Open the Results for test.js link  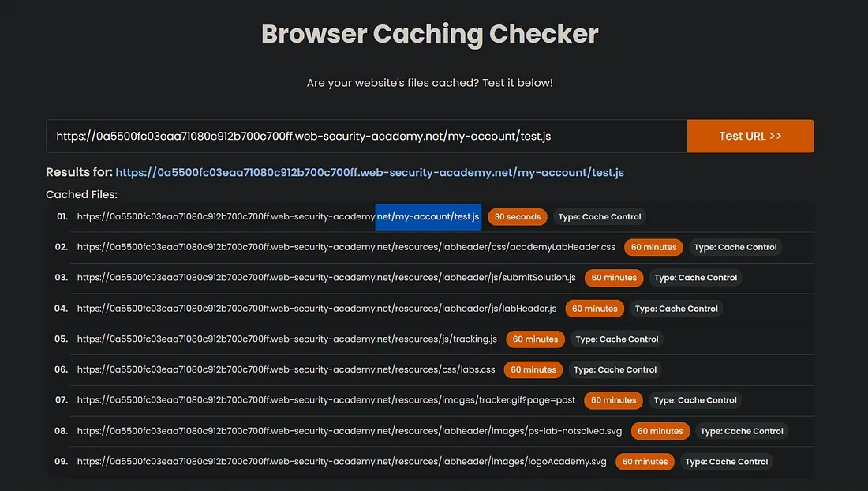370,172
